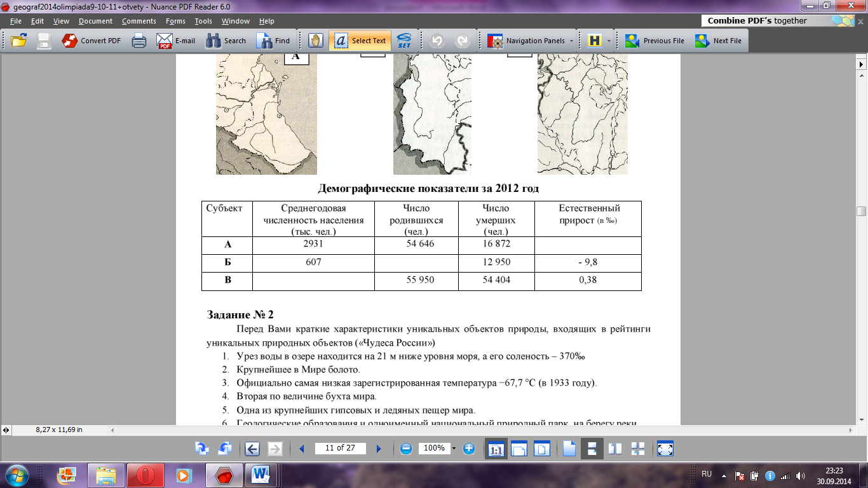Go to next view forward arrow
This screenshot has width=868, height=488.
pyautogui.click(x=275, y=449)
